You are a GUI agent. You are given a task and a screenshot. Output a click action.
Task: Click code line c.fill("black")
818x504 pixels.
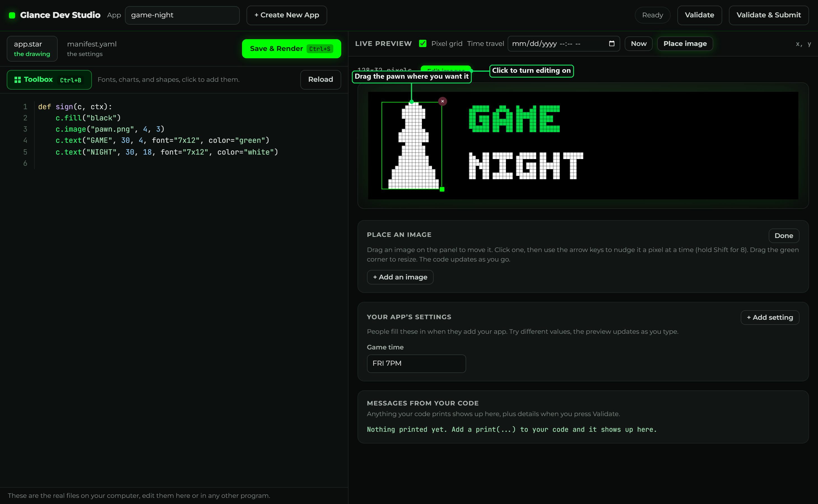(x=88, y=118)
